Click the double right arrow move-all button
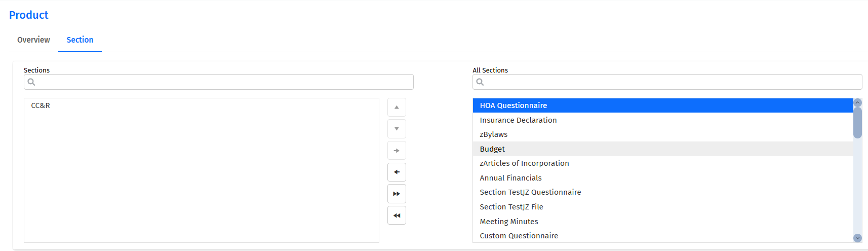The width and height of the screenshot is (868, 251). pos(397,194)
